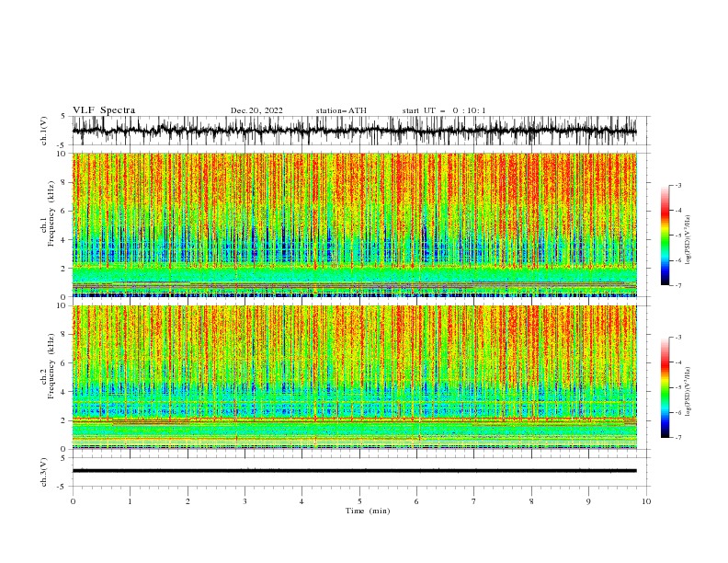Click the time axis tick label "5"
This screenshot has width=728, height=563.
359,501
